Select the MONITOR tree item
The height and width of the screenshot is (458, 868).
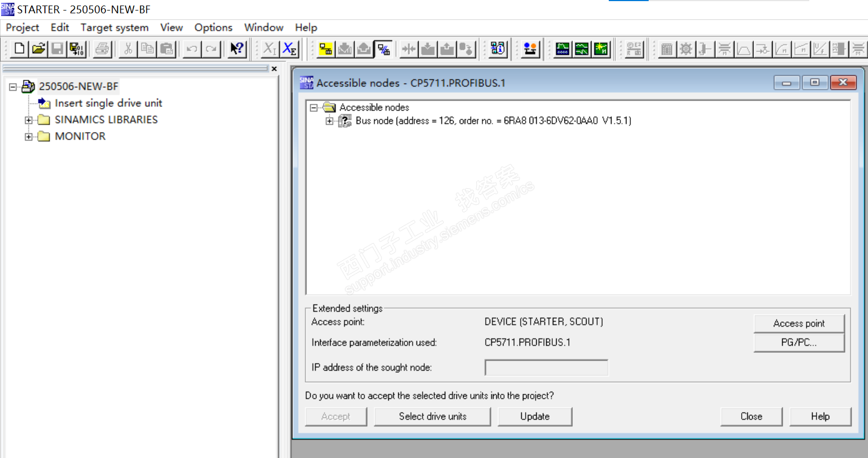point(80,136)
